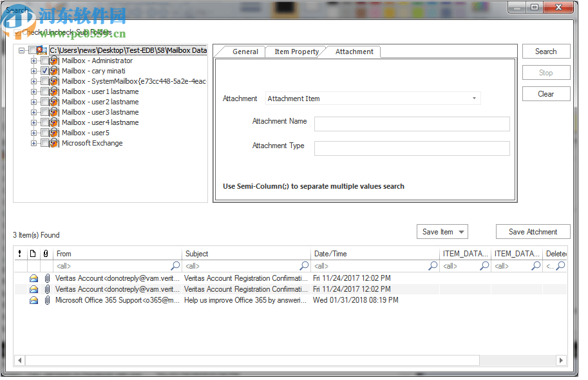This screenshot has height=380, width=588.
Task: Switch to the Item Property tab
Action: 296,52
